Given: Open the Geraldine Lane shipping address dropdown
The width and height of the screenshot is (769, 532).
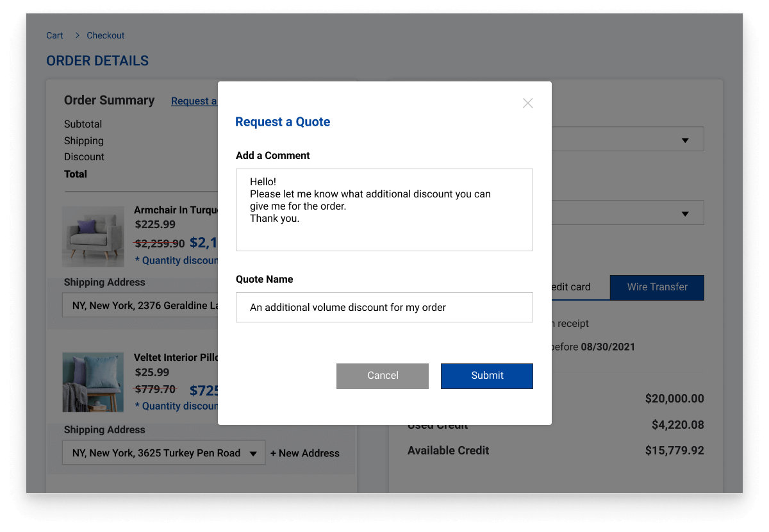Looking at the screenshot, I should tap(140, 306).
